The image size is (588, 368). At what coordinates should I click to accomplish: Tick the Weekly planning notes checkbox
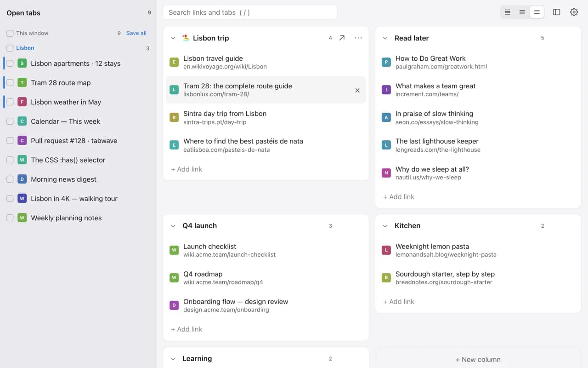[x=10, y=218]
